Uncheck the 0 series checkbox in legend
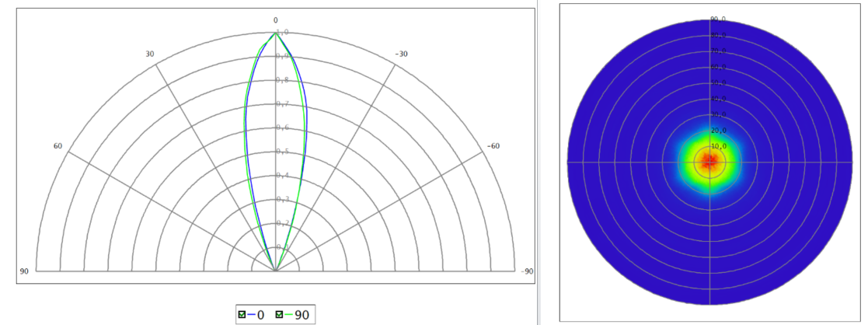This screenshot has height=325, width=868. (242, 315)
